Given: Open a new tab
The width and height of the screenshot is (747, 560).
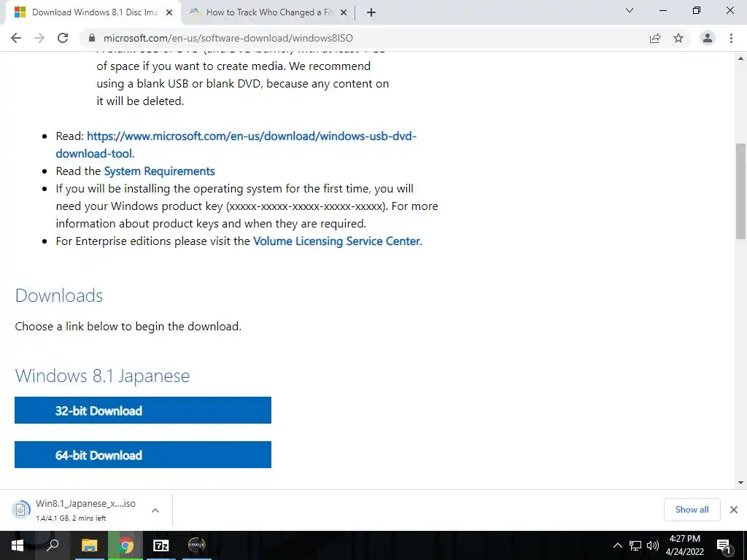Looking at the screenshot, I should point(371,13).
